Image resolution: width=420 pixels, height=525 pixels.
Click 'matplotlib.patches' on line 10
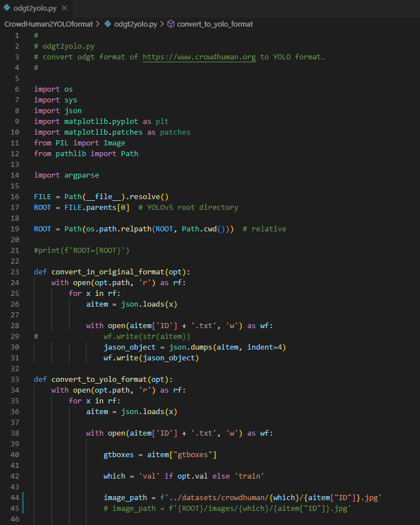(x=103, y=132)
